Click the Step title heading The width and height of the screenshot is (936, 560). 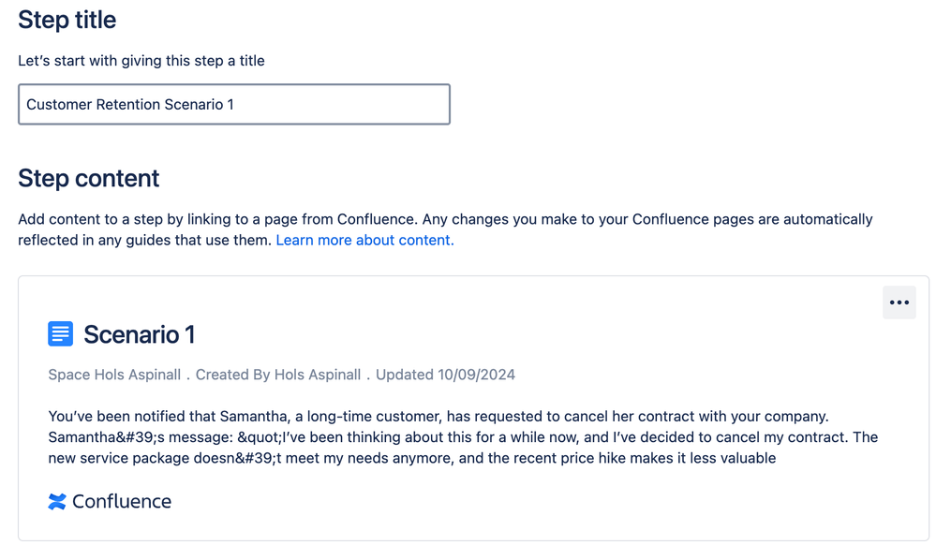(67, 20)
